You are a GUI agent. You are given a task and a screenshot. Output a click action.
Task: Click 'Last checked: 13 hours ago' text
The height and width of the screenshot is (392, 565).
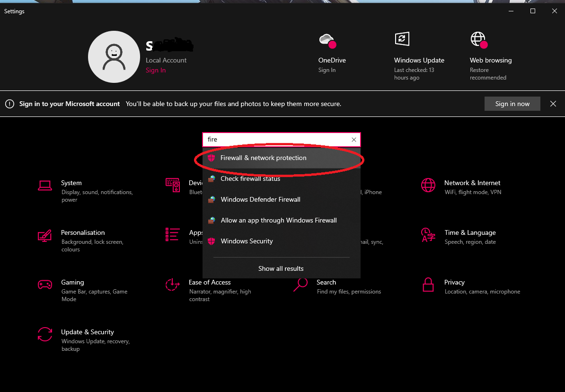414,74
